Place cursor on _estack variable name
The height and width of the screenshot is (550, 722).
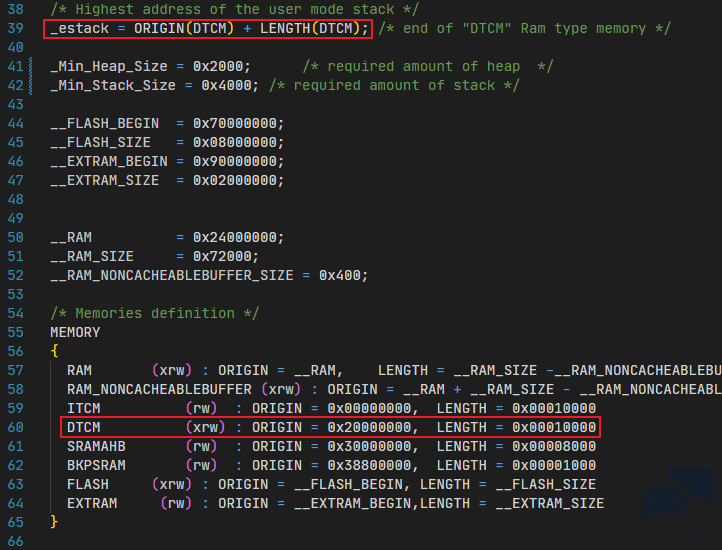tap(80, 29)
